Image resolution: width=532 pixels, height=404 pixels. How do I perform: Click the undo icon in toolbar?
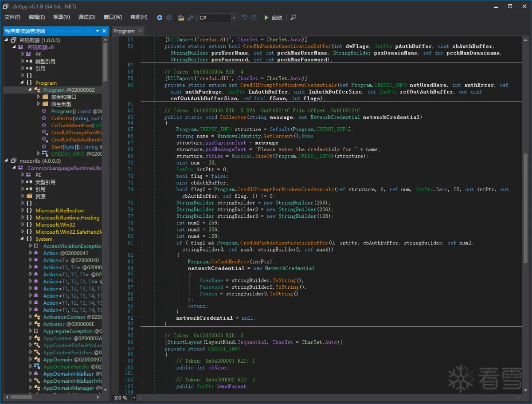coord(244,18)
